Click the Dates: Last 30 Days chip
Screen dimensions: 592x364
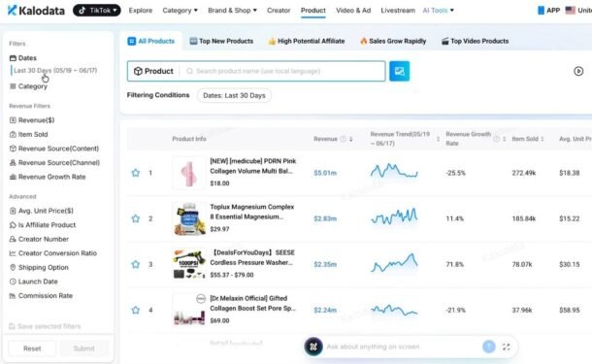[x=234, y=95]
